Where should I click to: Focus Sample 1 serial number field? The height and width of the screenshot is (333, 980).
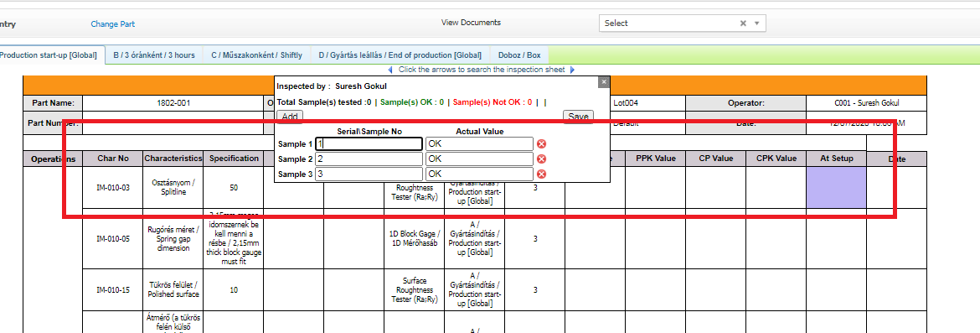tap(369, 144)
